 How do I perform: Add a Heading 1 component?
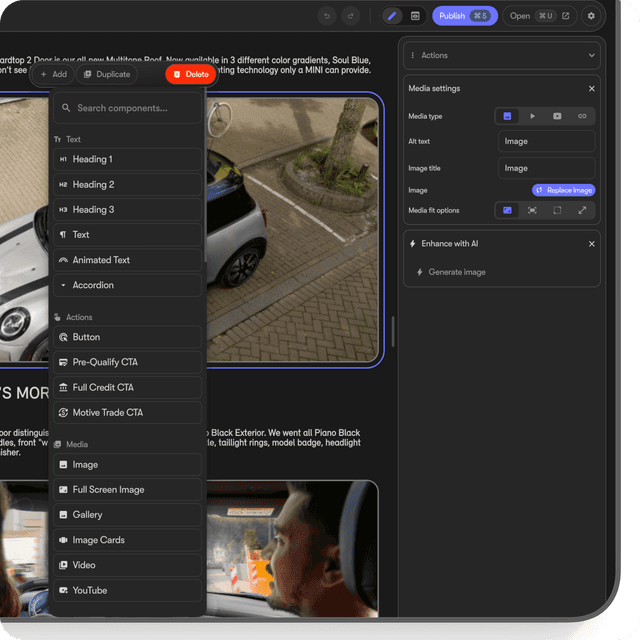click(x=127, y=159)
